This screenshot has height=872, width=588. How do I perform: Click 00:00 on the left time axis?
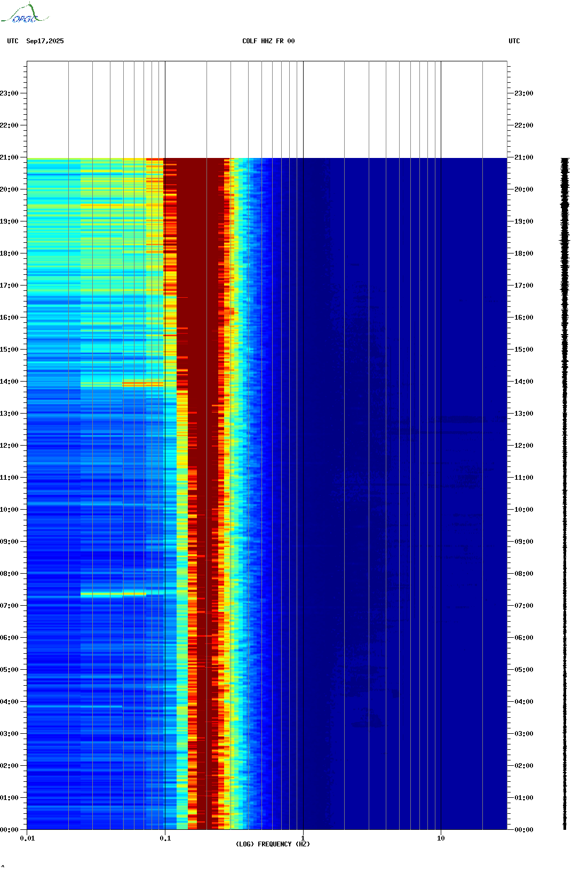click(x=9, y=830)
